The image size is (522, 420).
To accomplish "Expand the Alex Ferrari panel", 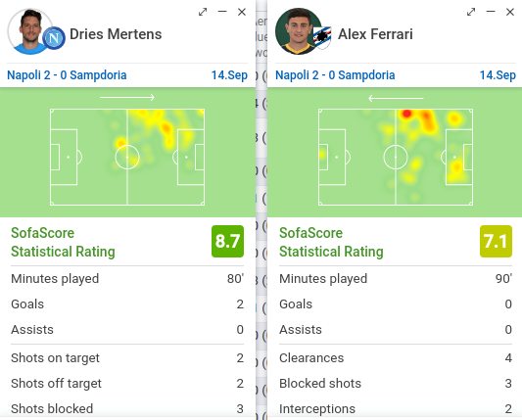I will tap(471, 12).
